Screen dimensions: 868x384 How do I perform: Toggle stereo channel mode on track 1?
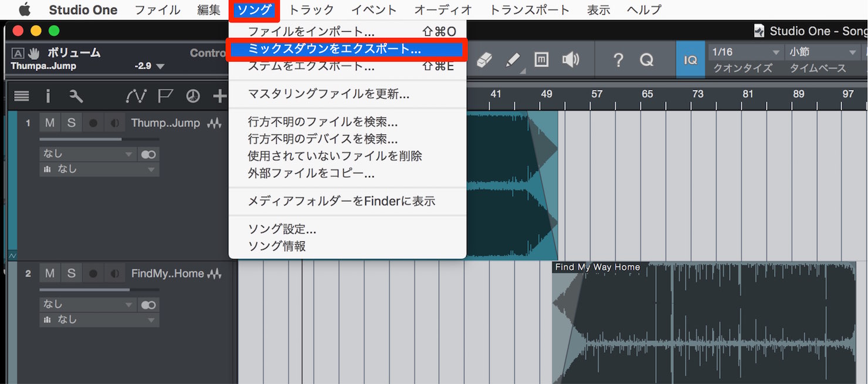148,154
